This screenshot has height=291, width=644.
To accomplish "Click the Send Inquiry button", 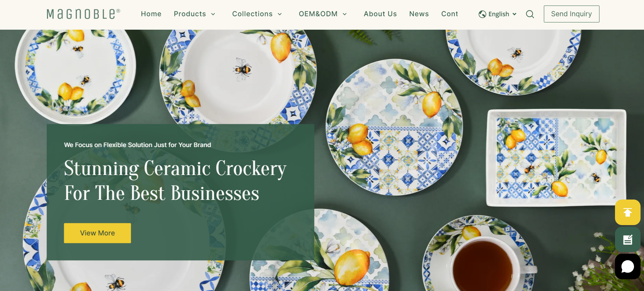I will (571, 14).
